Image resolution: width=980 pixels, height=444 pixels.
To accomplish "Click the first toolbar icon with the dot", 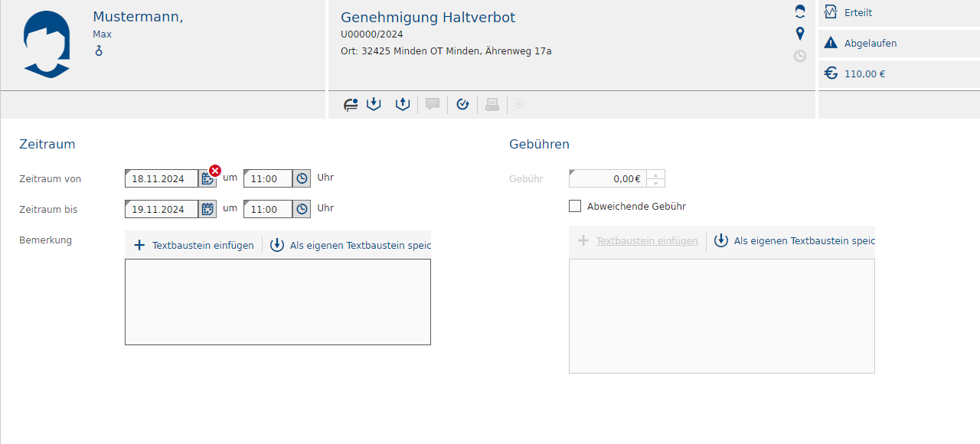I will (351, 105).
